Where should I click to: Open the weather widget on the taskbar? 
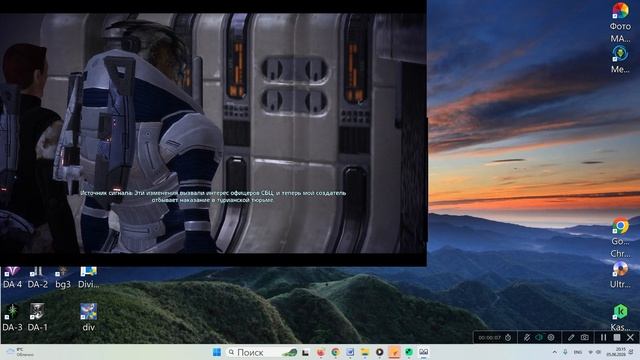[20, 352]
